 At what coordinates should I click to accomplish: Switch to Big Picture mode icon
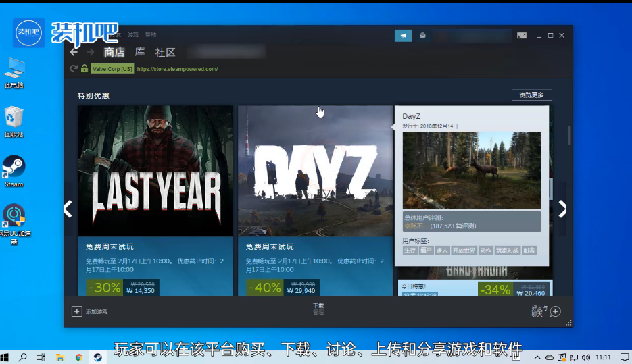[521, 35]
